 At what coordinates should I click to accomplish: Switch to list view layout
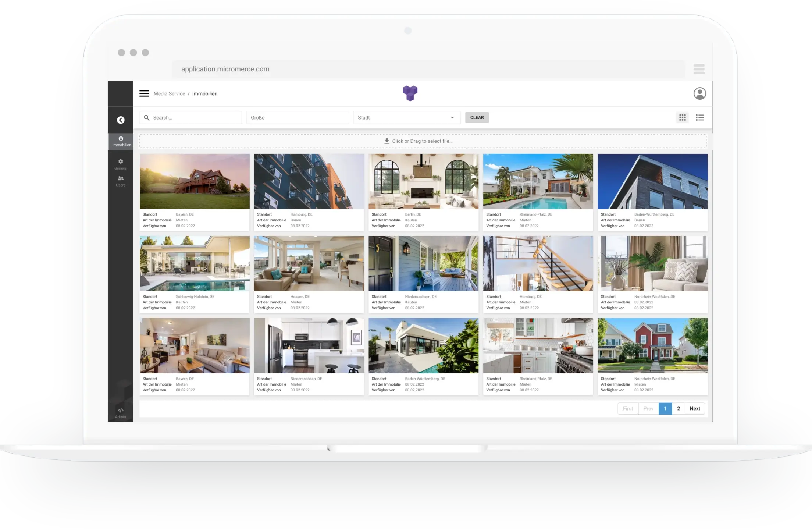point(699,117)
